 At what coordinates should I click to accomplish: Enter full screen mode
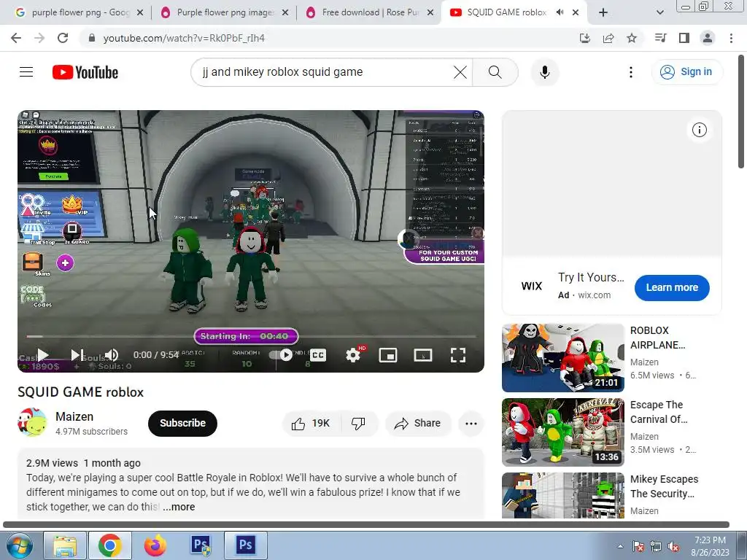pyautogui.click(x=458, y=355)
